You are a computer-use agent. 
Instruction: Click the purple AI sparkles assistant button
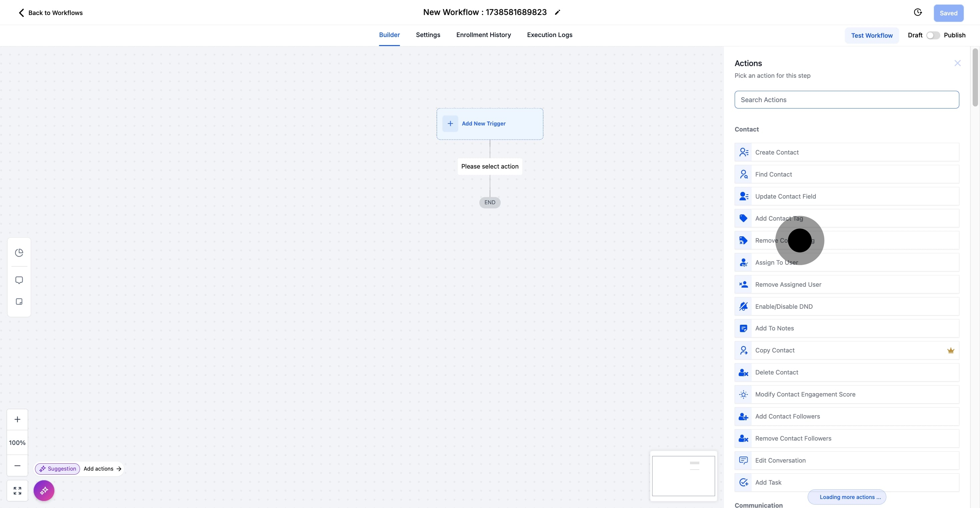[x=44, y=491]
